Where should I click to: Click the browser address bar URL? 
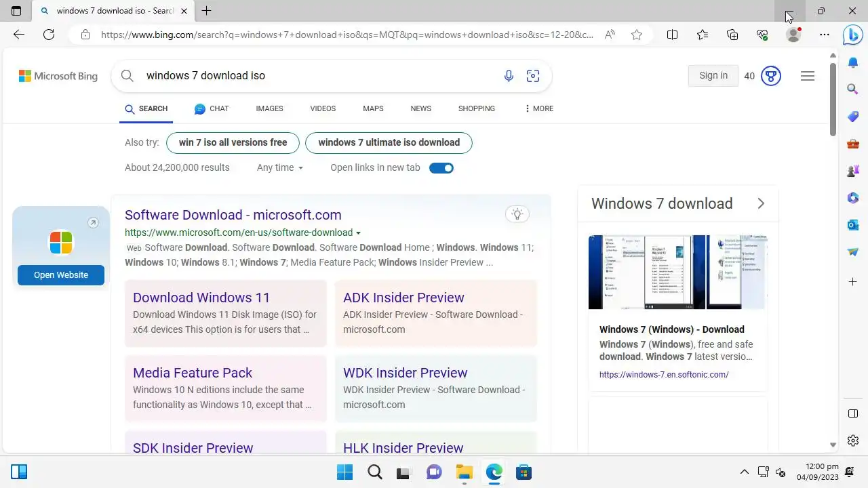[347, 35]
